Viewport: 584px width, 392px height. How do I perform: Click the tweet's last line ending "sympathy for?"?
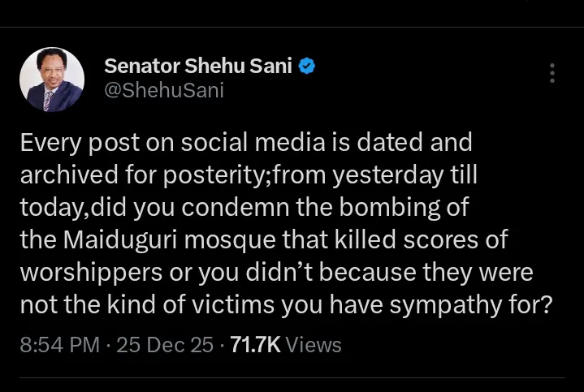click(286, 304)
